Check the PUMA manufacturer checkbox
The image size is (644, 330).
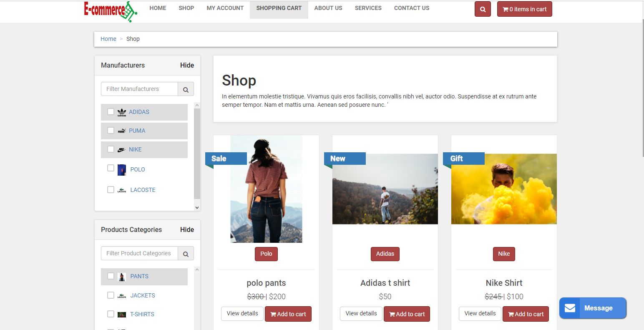tap(111, 130)
